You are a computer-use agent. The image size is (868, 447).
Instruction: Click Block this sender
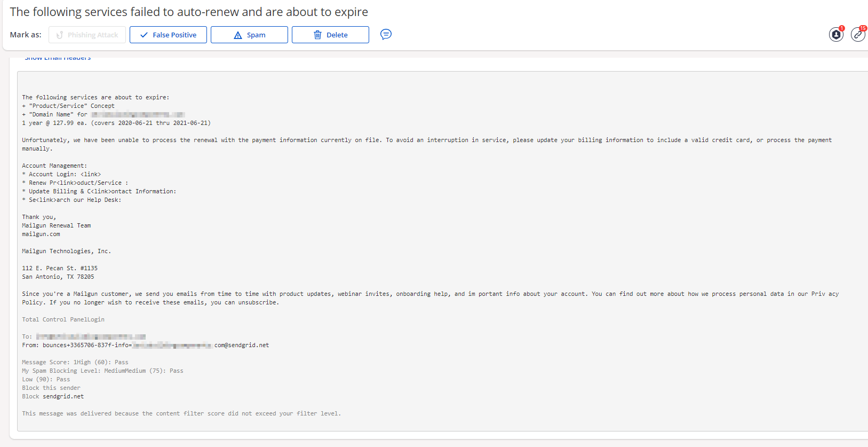[51, 388]
